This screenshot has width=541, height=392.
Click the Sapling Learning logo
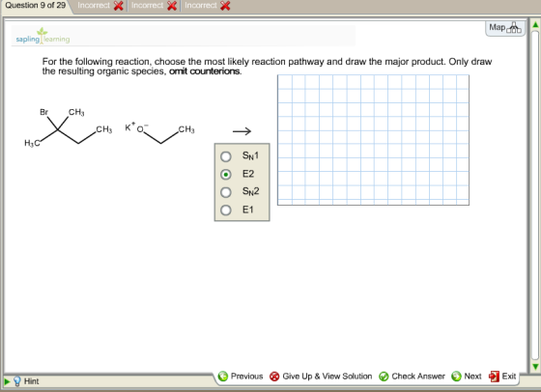pyautogui.click(x=43, y=36)
